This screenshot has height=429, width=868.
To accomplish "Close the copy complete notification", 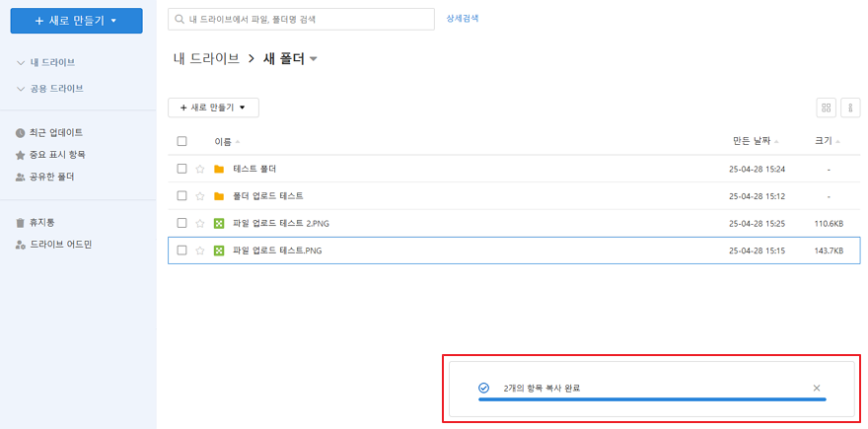I will [x=817, y=389].
